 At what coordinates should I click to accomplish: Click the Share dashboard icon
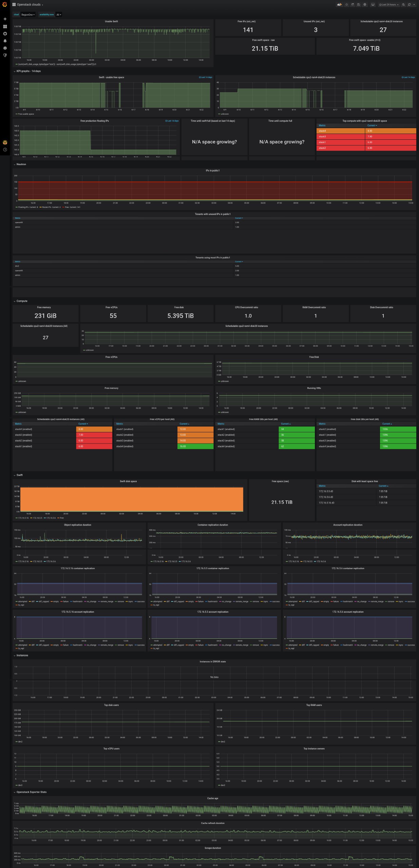click(353, 5)
